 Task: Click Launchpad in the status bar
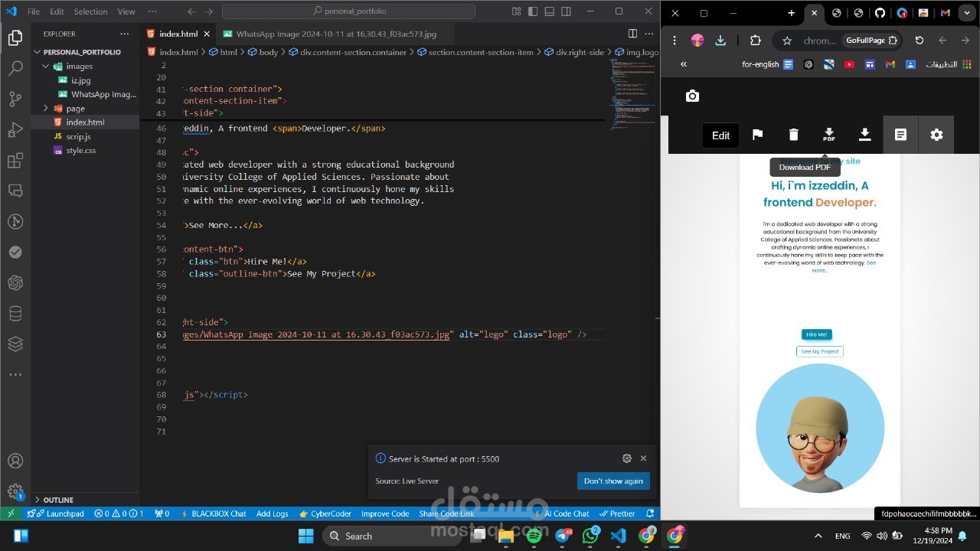(x=55, y=514)
